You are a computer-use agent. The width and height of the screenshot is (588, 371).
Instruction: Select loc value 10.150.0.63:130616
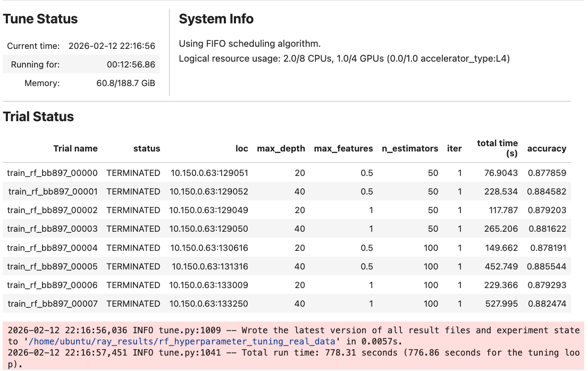(209, 248)
